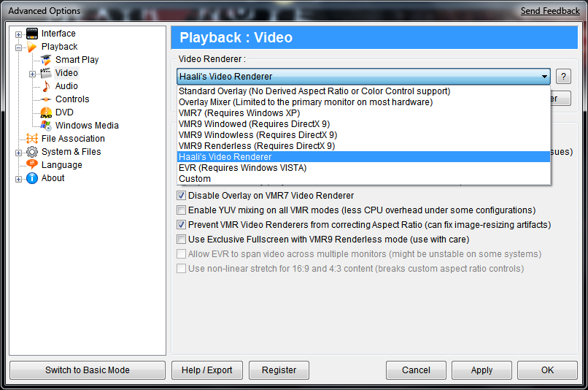This screenshot has height=390, width=588.
Task: Select EVR (Requires Windows VISTA) option
Action: [242, 168]
